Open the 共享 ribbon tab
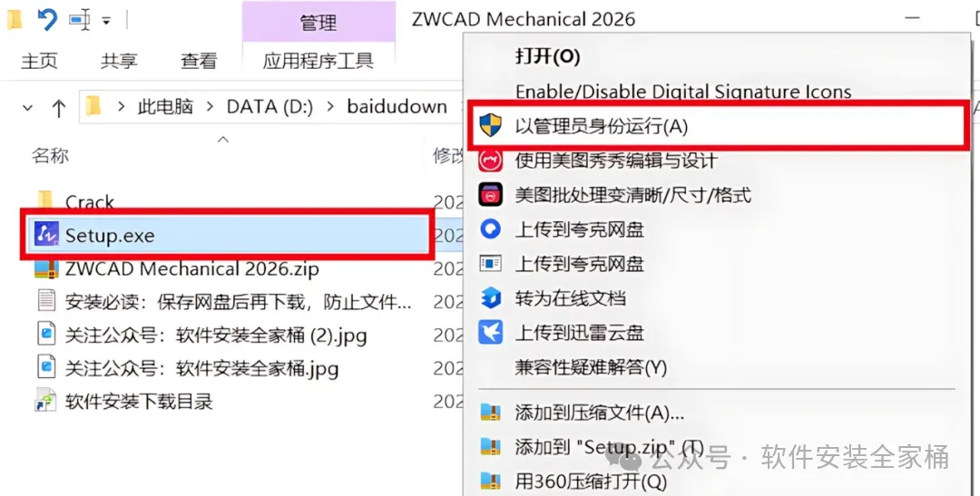980x496 pixels. pyautogui.click(x=119, y=61)
